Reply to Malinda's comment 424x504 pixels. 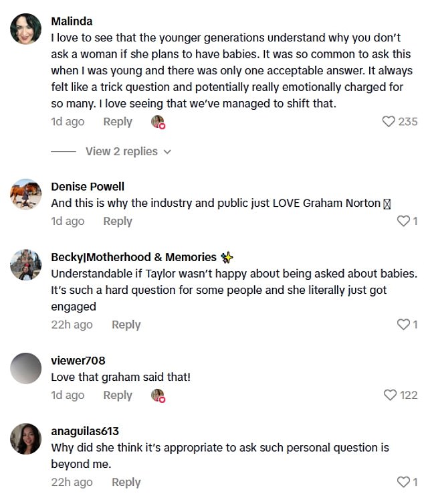coord(118,122)
